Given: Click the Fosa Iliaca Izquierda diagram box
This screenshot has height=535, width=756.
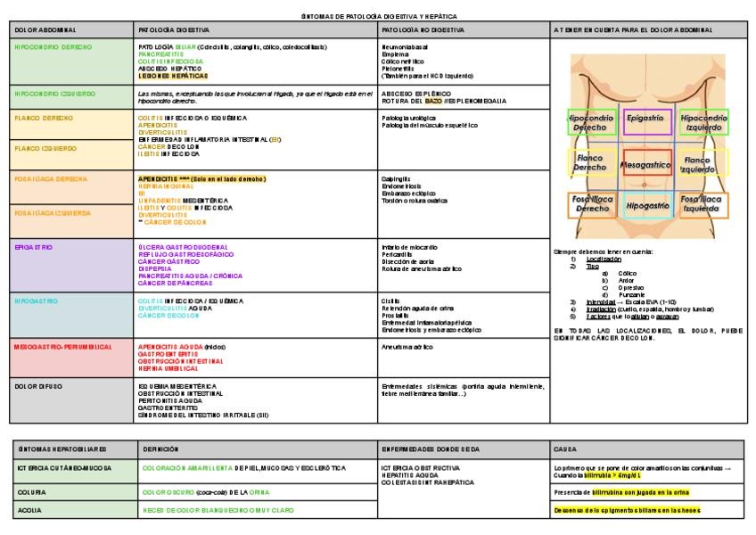Looking at the screenshot, I should [703, 205].
